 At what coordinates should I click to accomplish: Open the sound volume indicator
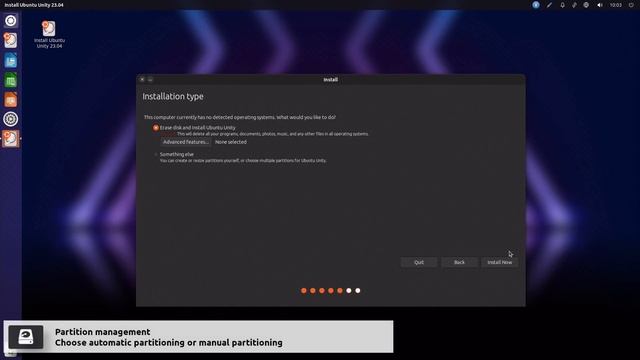pyautogui.click(x=600, y=5)
